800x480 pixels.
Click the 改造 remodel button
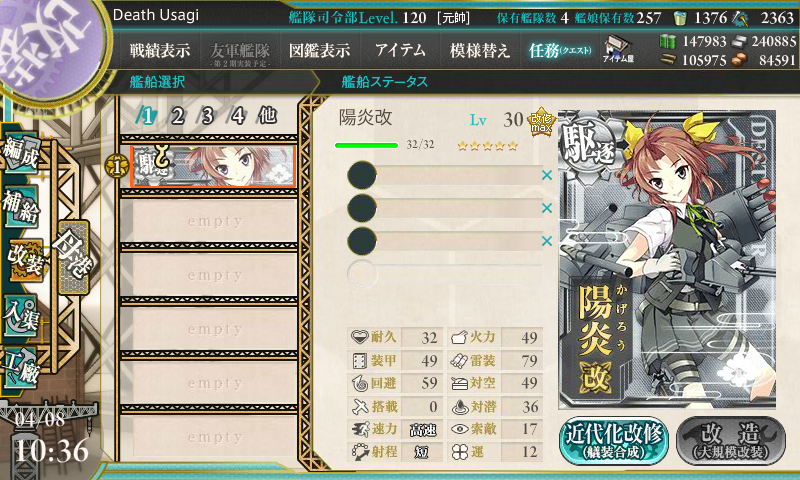[x=731, y=441]
